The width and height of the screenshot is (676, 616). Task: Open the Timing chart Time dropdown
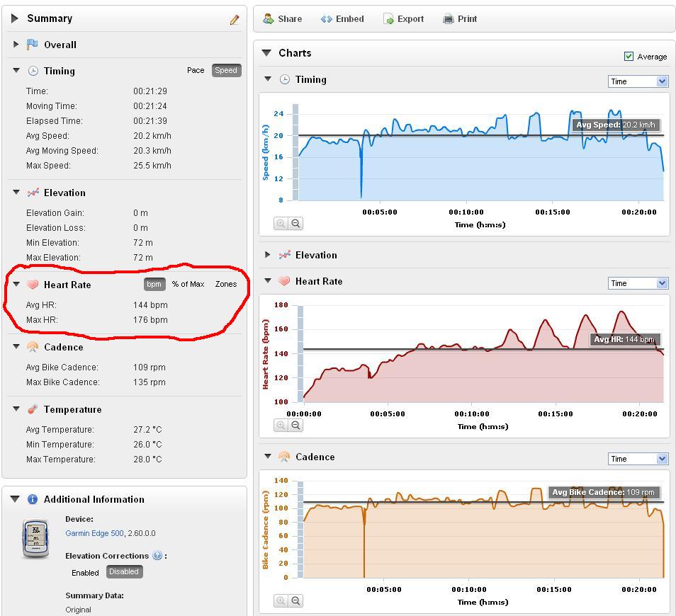pyautogui.click(x=638, y=81)
